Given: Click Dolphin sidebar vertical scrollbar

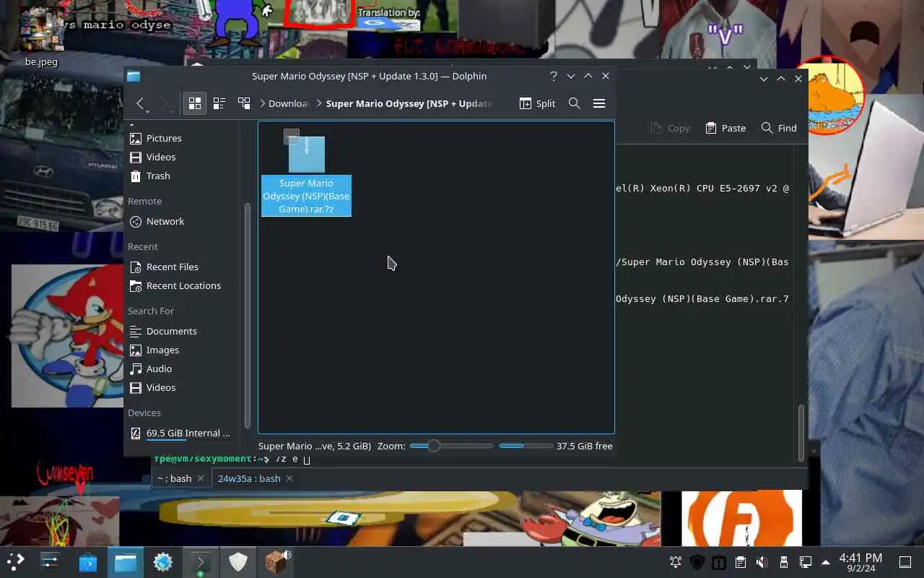Looking at the screenshot, I should coord(248,314).
